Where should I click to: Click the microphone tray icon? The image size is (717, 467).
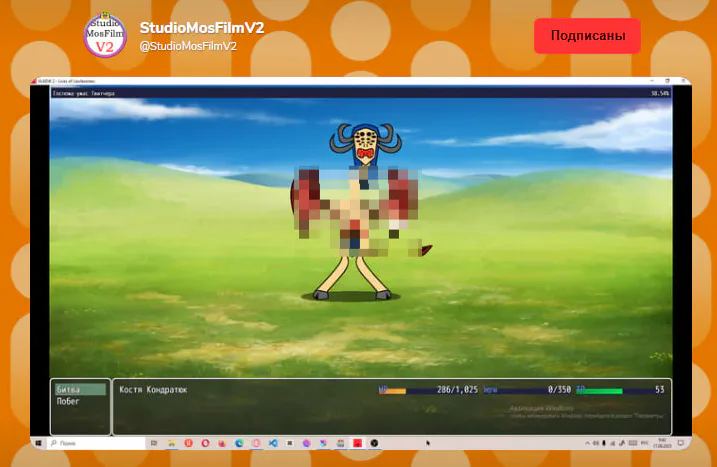click(604, 443)
